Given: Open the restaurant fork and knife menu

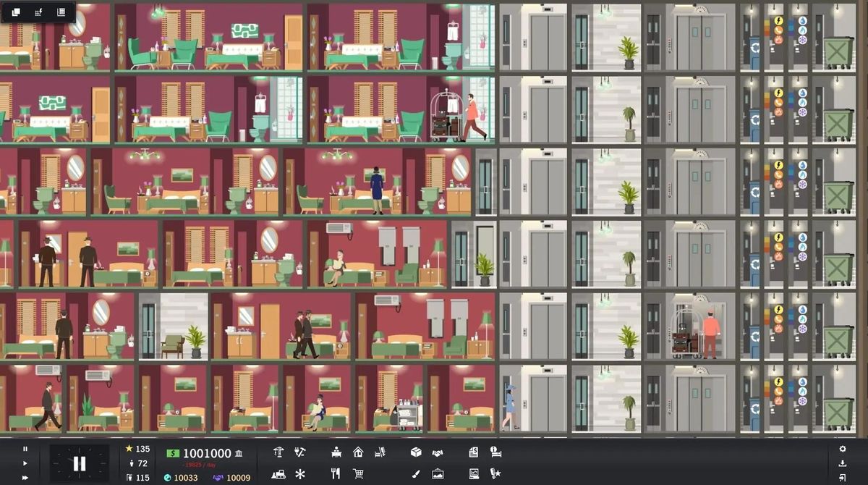Looking at the screenshot, I should (336, 474).
